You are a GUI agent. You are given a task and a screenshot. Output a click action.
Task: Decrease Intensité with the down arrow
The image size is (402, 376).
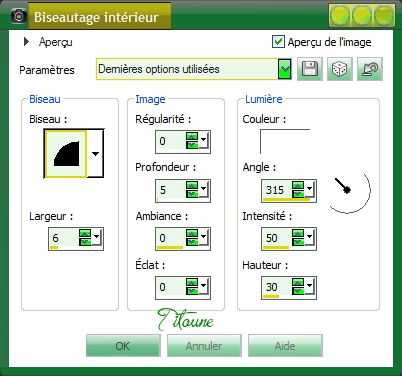[298, 242]
